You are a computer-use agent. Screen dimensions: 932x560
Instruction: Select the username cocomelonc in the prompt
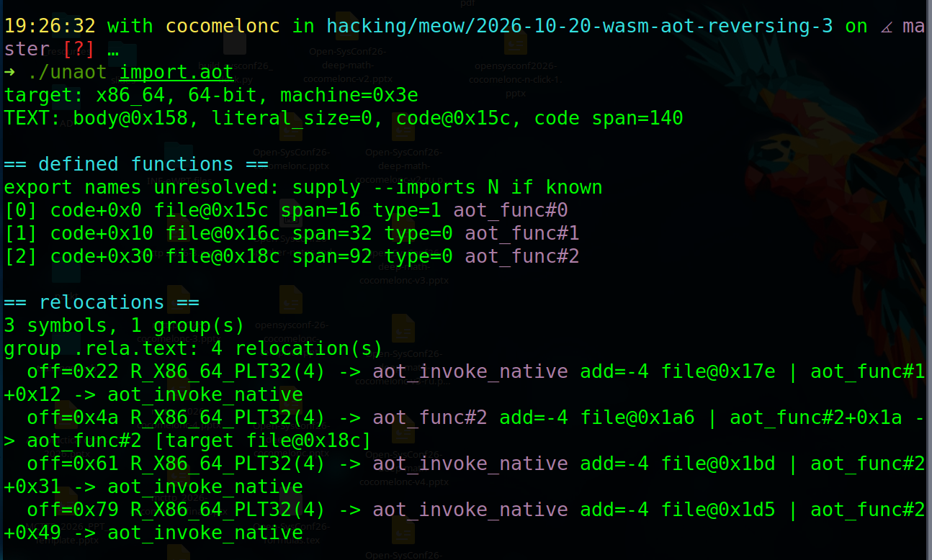click(x=223, y=26)
